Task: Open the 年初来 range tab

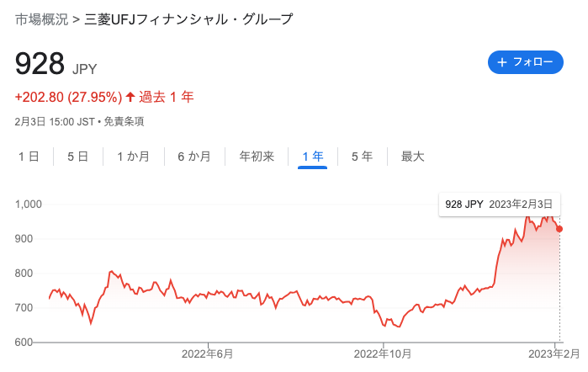Action: pyautogui.click(x=257, y=157)
